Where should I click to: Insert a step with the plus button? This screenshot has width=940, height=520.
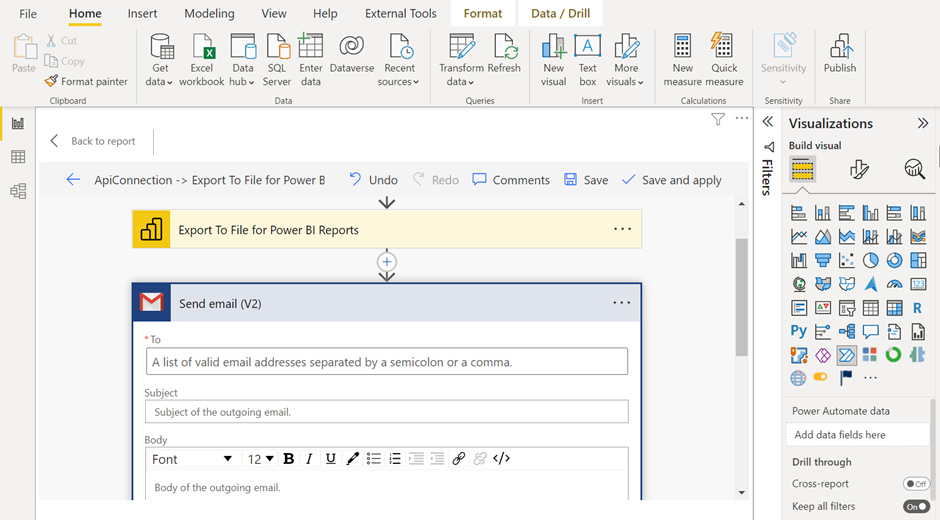click(x=387, y=262)
